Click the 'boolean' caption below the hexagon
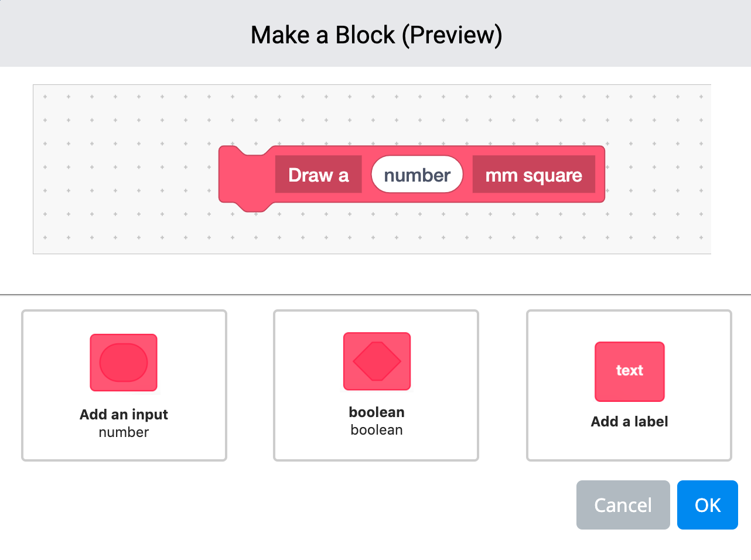 pyautogui.click(x=377, y=412)
